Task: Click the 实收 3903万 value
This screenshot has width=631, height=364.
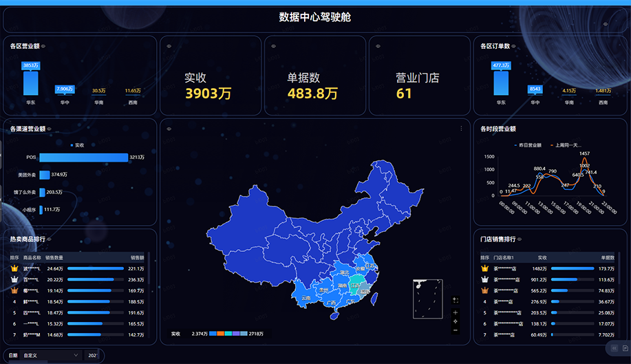Action: (x=208, y=94)
